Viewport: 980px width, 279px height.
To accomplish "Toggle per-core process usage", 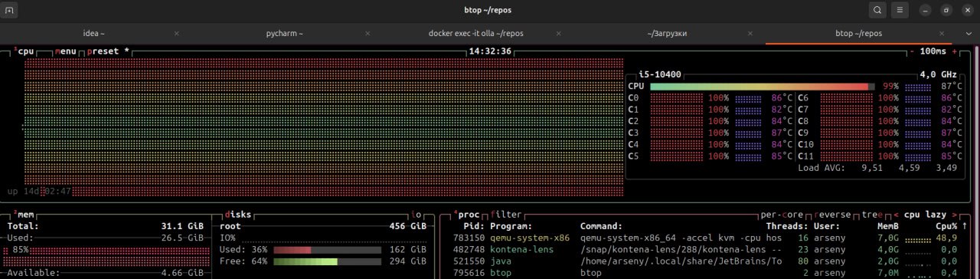I will click(782, 215).
